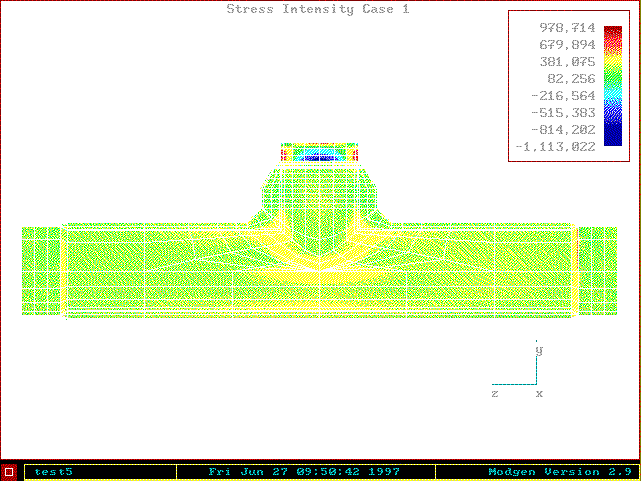Viewport: 641px width, 481px height.
Task: Click the date and time status entry
Action: tap(305, 472)
